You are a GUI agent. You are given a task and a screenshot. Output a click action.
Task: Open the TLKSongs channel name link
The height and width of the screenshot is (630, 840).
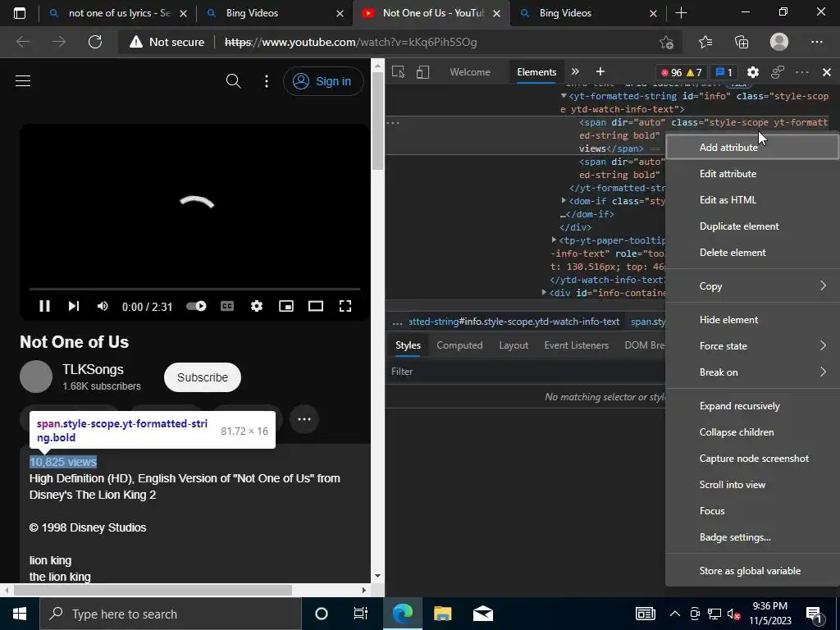tap(93, 369)
